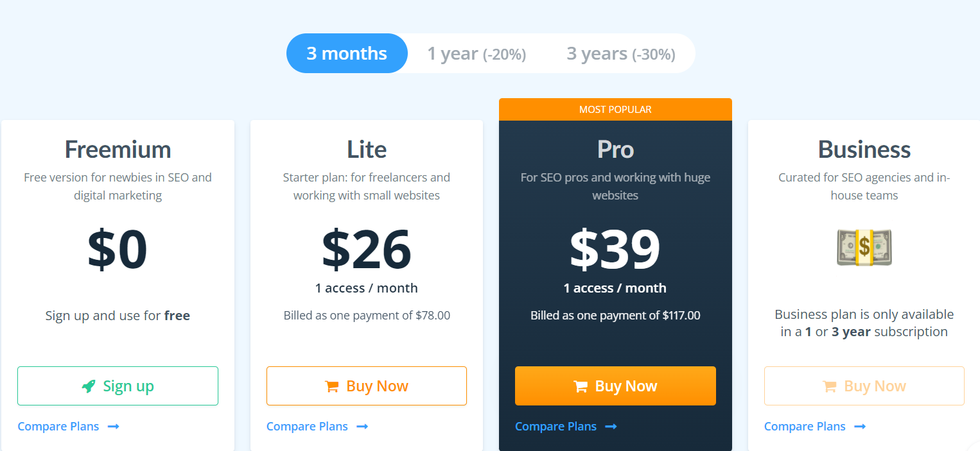
Task: Open Compare Plans under the Lite plan
Action: [307, 427]
